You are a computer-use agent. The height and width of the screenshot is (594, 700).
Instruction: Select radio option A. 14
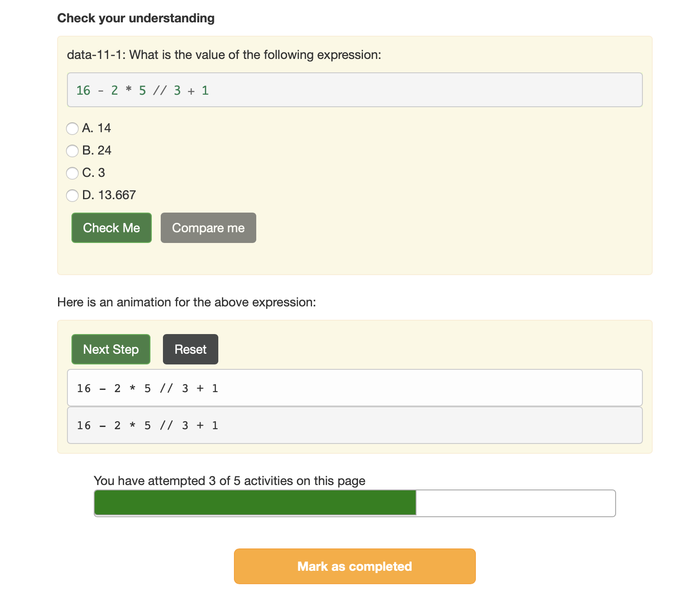click(x=72, y=129)
